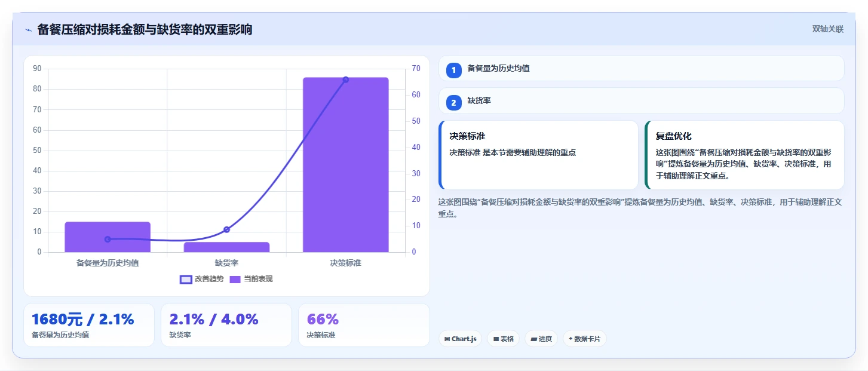Click the blue number 2 badge

point(453,103)
